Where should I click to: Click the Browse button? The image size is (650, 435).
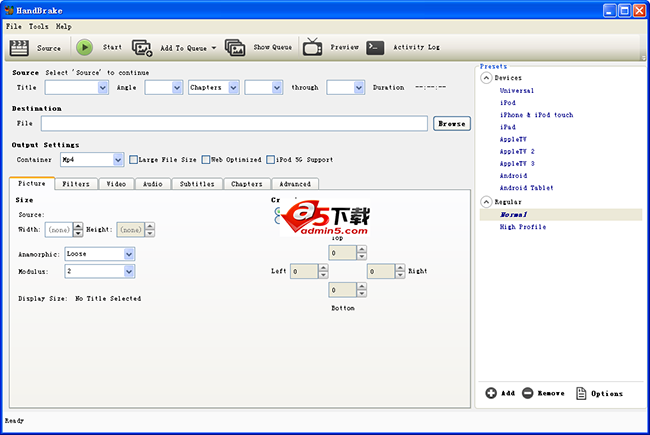click(452, 123)
